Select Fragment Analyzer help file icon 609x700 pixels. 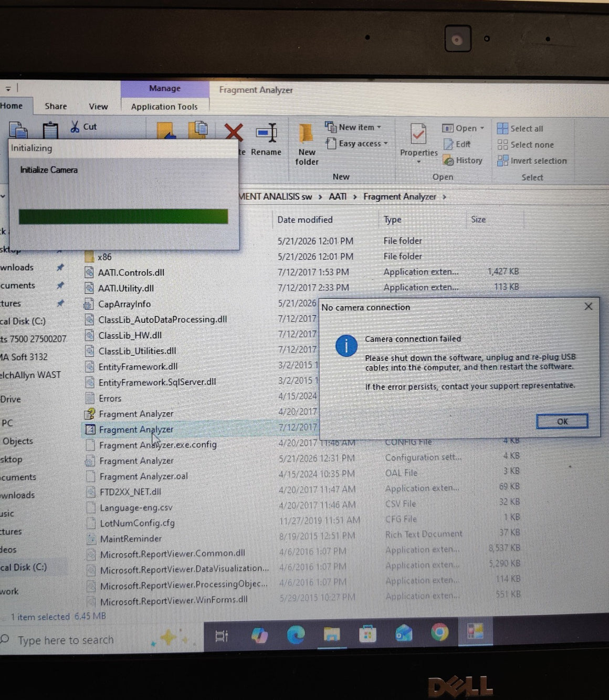pyautogui.click(x=90, y=413)
